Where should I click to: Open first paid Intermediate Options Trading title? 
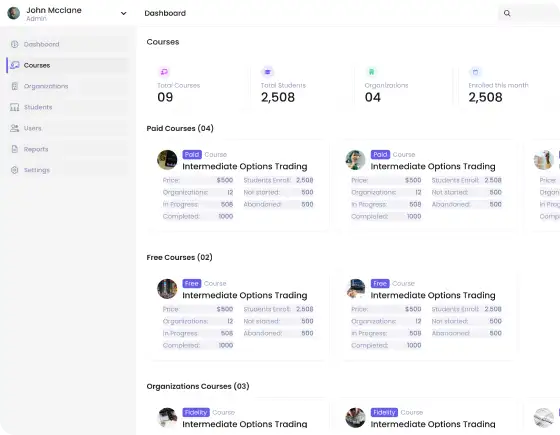coord(245,166)
